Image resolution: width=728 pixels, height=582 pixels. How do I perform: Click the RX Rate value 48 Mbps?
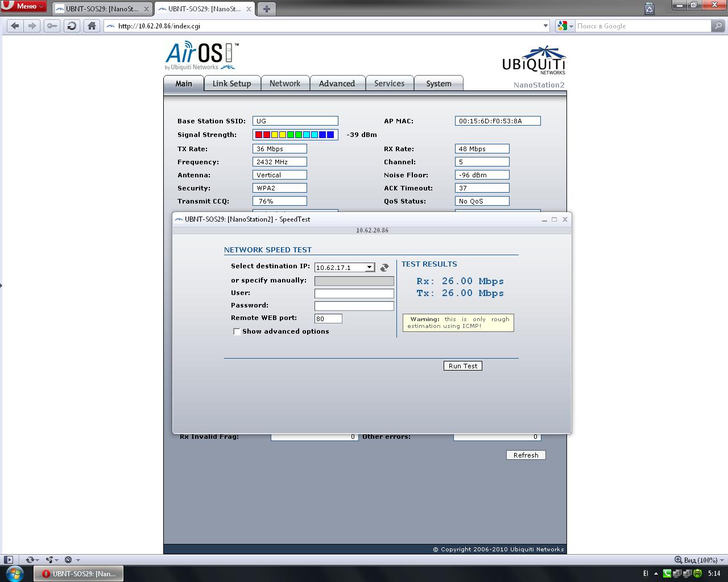click(482, 149)
